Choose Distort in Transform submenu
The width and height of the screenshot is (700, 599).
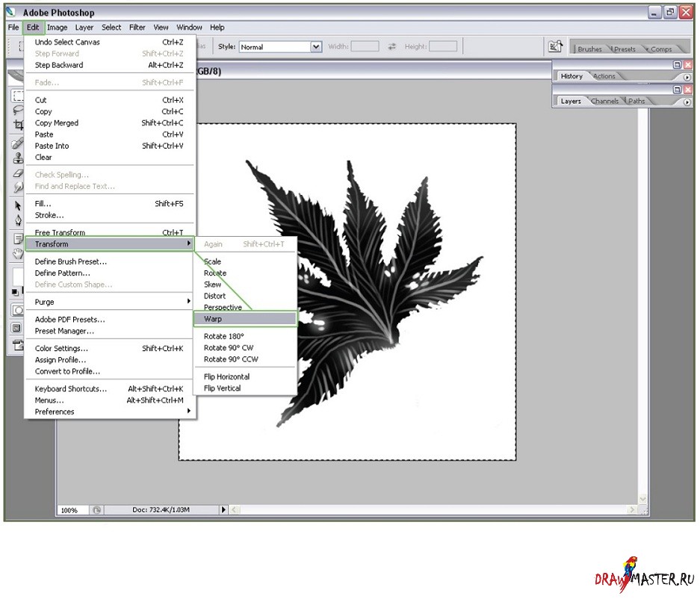coord(245,296)
